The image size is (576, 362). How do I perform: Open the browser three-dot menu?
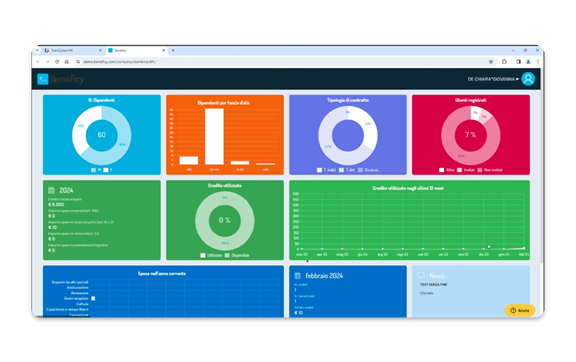pyautogui.click(x=537, y=62)
